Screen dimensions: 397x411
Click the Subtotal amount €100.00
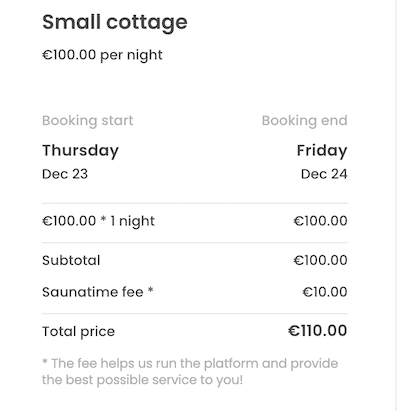320,260
